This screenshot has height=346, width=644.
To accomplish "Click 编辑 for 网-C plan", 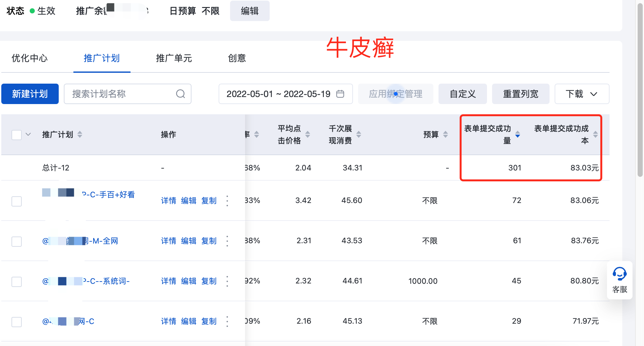I will click(x=189, y=321).
